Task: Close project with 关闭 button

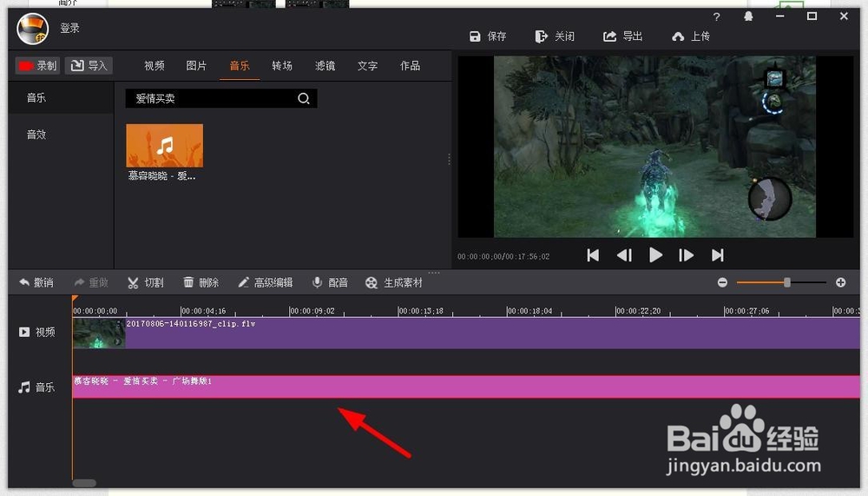Action: 555,36
